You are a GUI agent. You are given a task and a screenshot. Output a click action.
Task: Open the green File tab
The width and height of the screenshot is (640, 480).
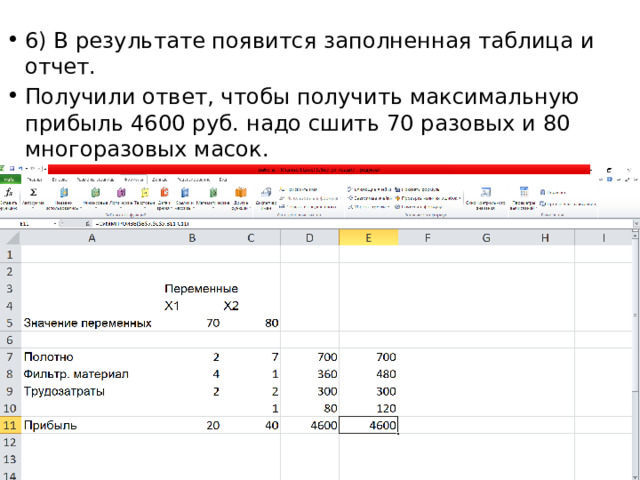(10, 180)
